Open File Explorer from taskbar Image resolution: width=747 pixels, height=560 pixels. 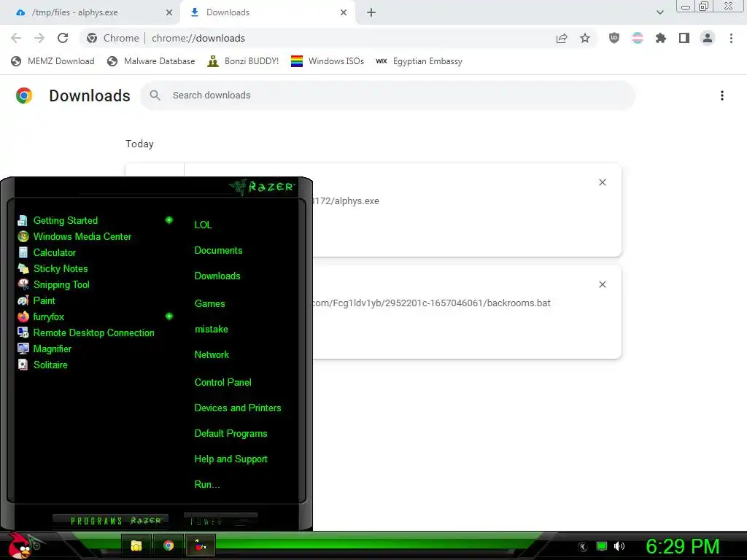point(136,545)
